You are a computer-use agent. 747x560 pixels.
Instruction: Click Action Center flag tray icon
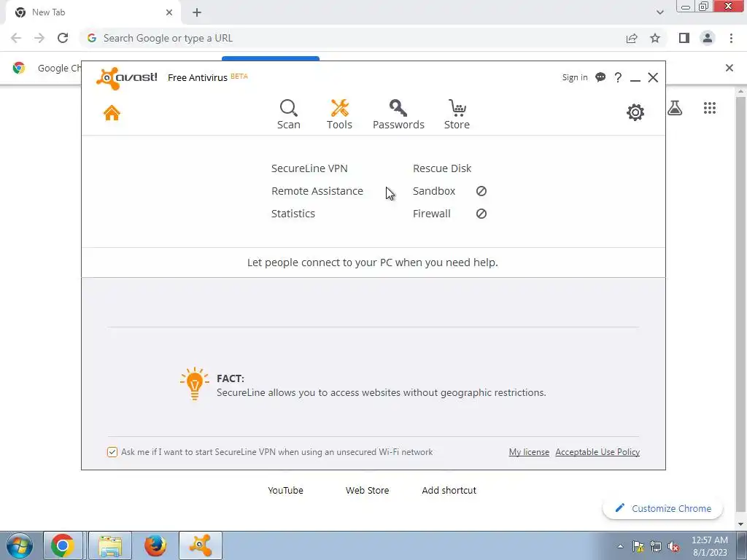click(638, 547)
